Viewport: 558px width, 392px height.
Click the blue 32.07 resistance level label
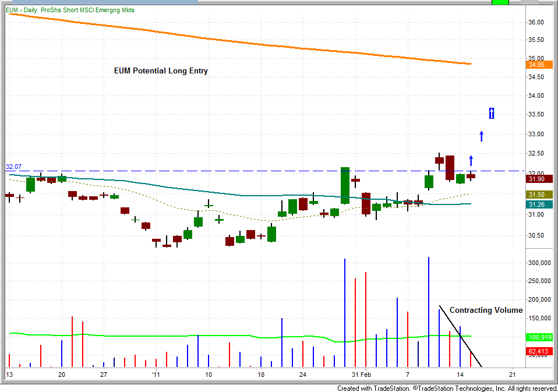pos(13,167)
